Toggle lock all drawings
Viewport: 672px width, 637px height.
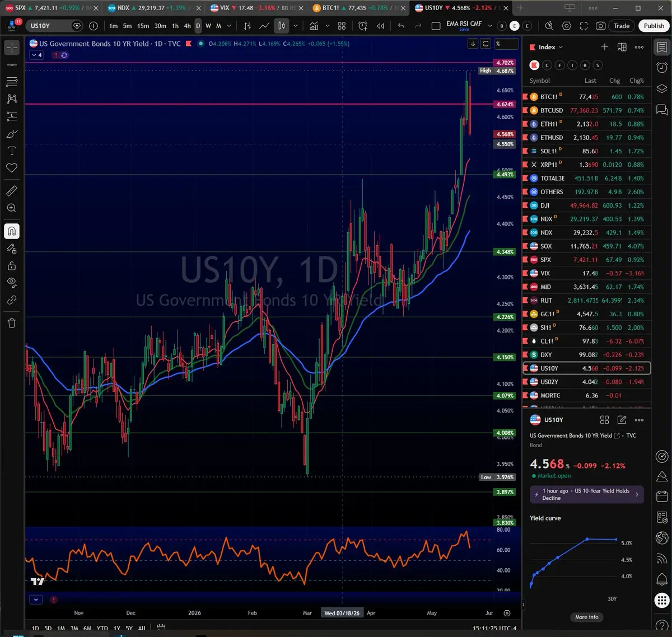12,266
